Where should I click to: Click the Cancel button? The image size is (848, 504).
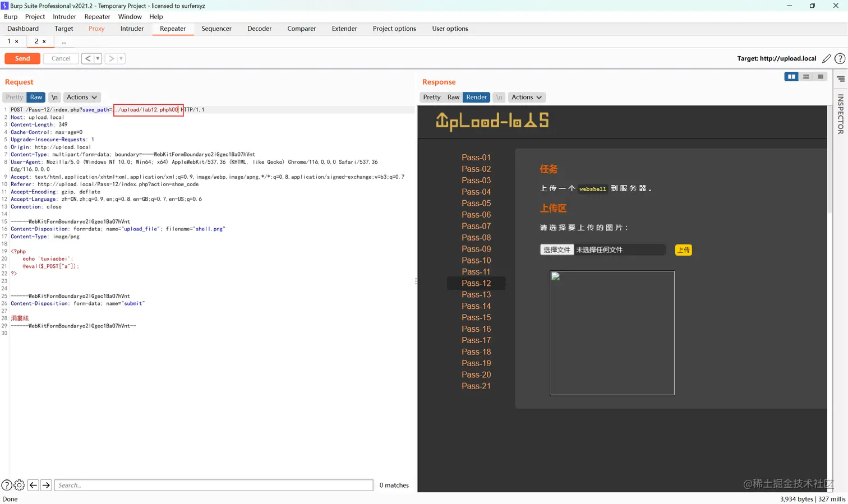pos(61,58)
